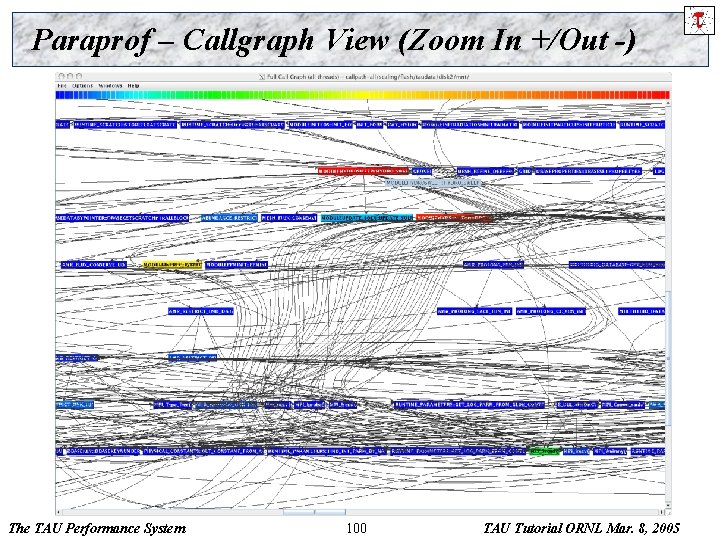Viewport: 720px width, 540px height.
Task: Select RUNTIME_PARAMETERS::SET_LOG_PARM_FROM_SLine_CONTEXT node
Action: point(469,405)
